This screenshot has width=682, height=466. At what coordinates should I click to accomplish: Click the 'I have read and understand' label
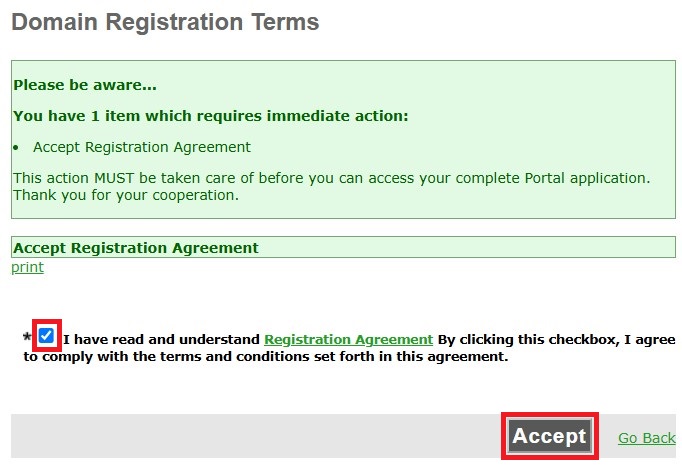click(161, 339)
